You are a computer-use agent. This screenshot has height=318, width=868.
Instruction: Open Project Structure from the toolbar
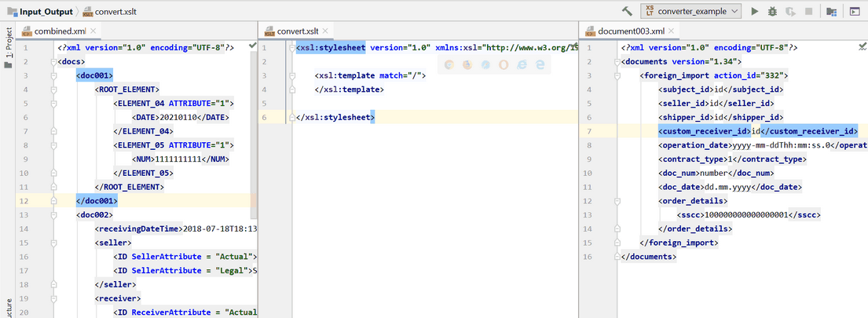point(831,11)
